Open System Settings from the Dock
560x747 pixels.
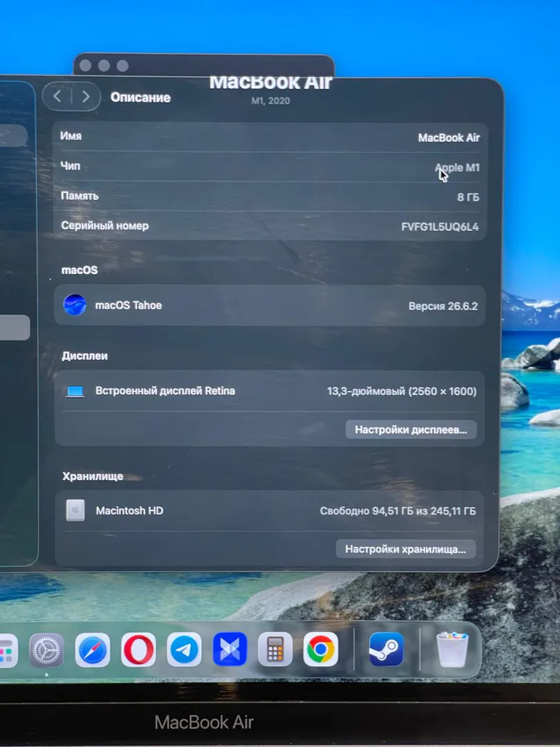tap(46, 649)
